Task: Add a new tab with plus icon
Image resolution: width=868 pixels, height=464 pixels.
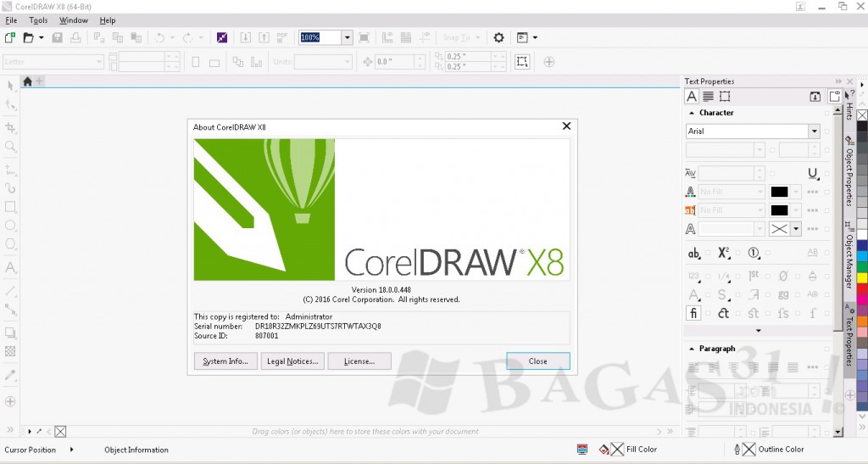Action: point(39,81)
